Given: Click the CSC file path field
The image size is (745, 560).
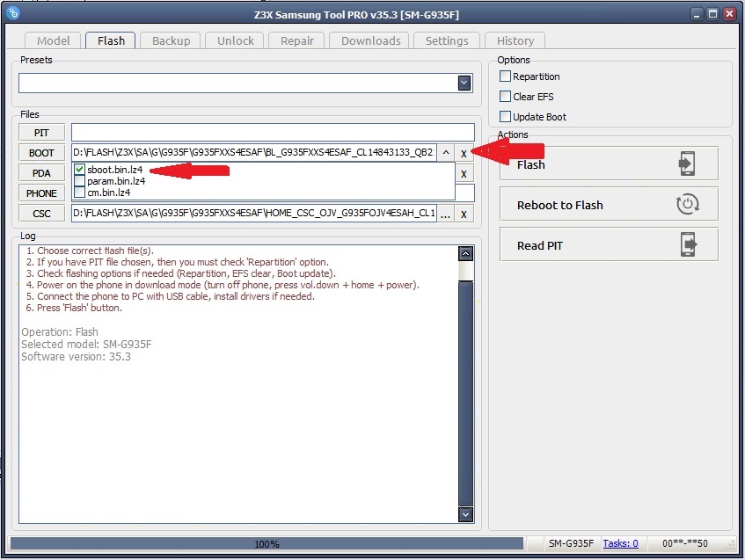Looking at the screenshot, I should 254,214.
